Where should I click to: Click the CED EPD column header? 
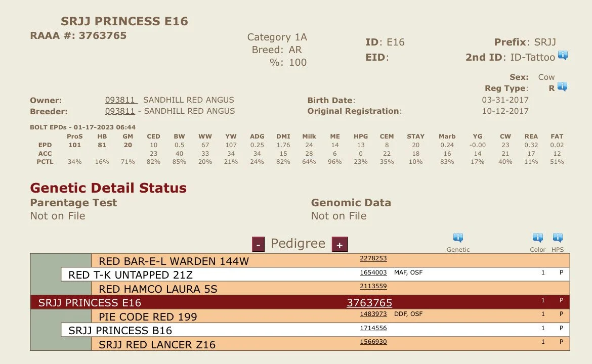point(154,136)
